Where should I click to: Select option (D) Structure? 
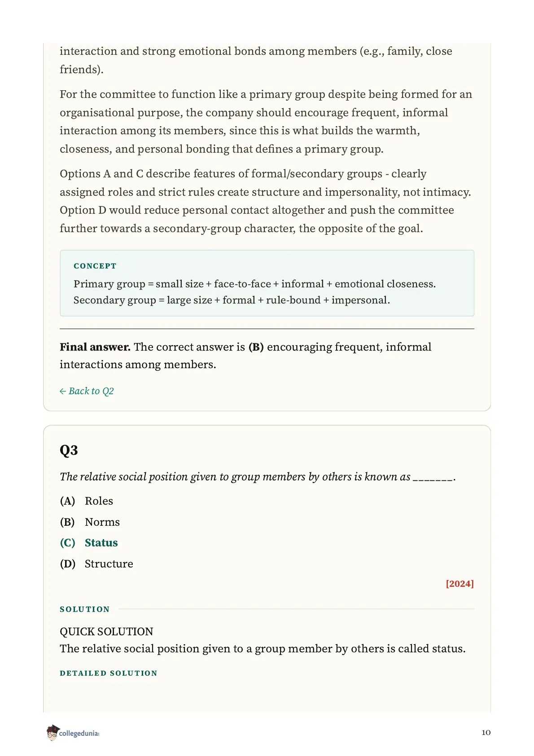point(96,564)
